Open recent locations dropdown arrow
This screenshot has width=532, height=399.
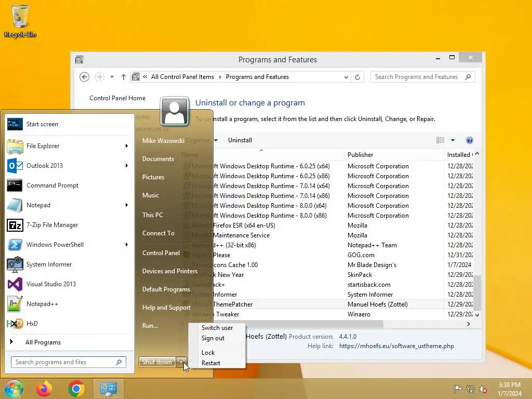112,77
